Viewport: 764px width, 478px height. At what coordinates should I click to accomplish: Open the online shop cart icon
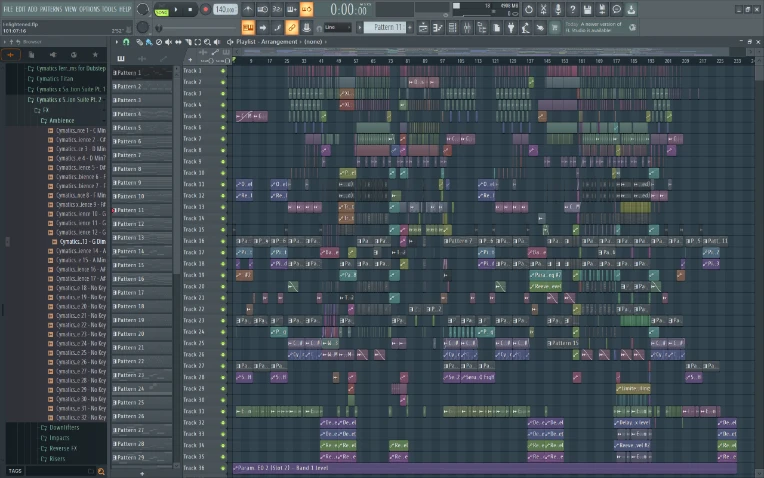tap(554, 28)
